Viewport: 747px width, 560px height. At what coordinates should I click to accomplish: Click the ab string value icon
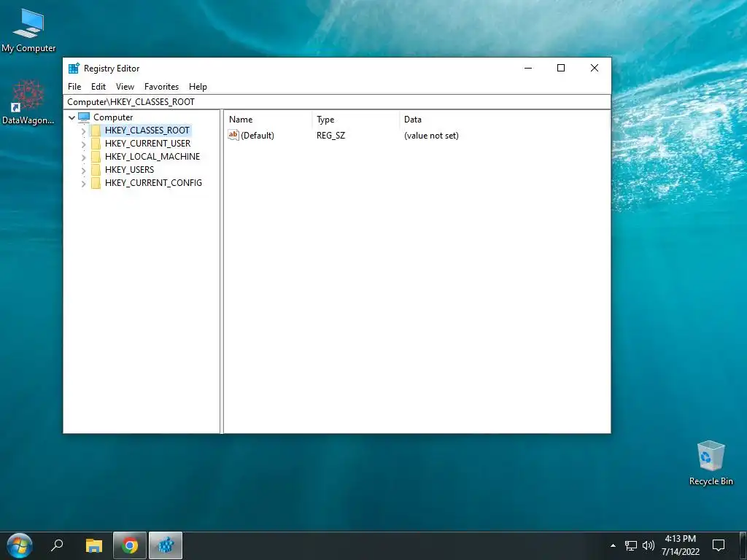(x=233, y=135)
